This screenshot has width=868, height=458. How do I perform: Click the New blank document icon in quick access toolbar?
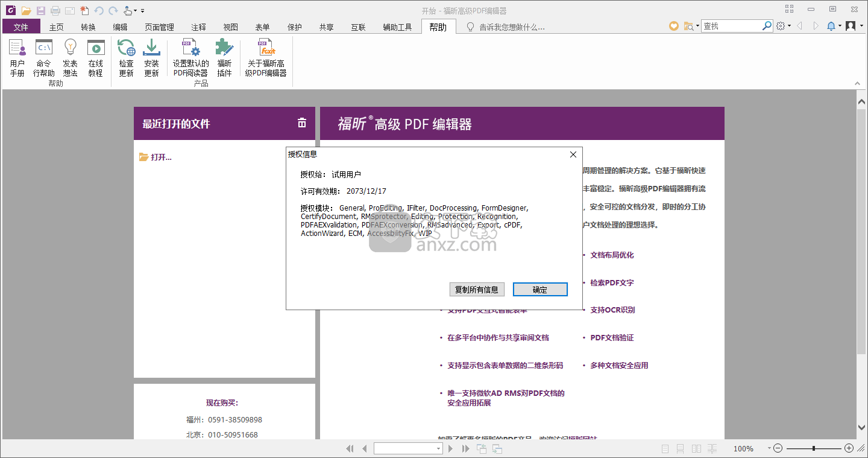[x=84, y=10]
